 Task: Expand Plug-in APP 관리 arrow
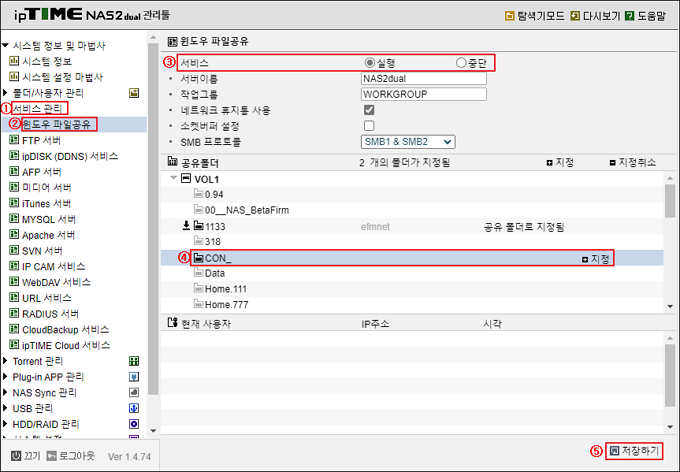5,377
